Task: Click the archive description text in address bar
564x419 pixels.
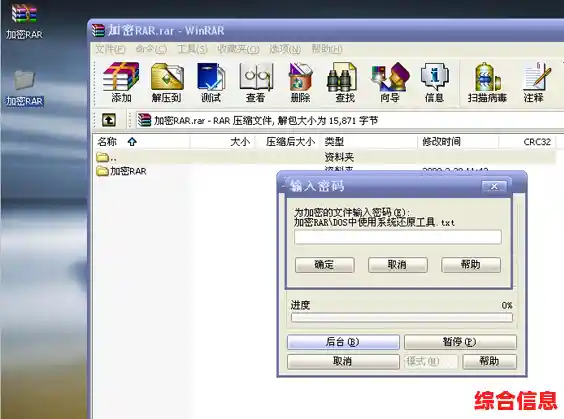Action: coord(266,120)
